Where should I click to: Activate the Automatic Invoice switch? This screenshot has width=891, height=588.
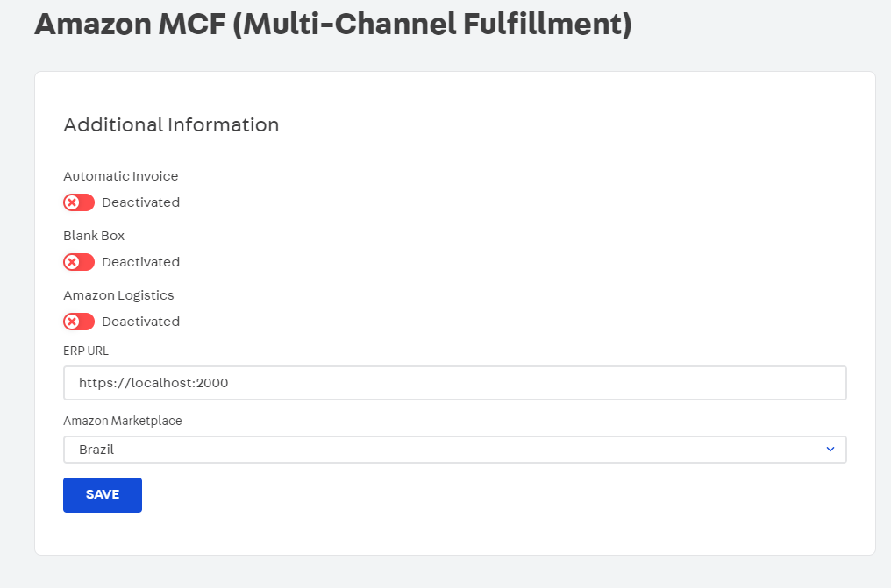(x=79, y=202)
